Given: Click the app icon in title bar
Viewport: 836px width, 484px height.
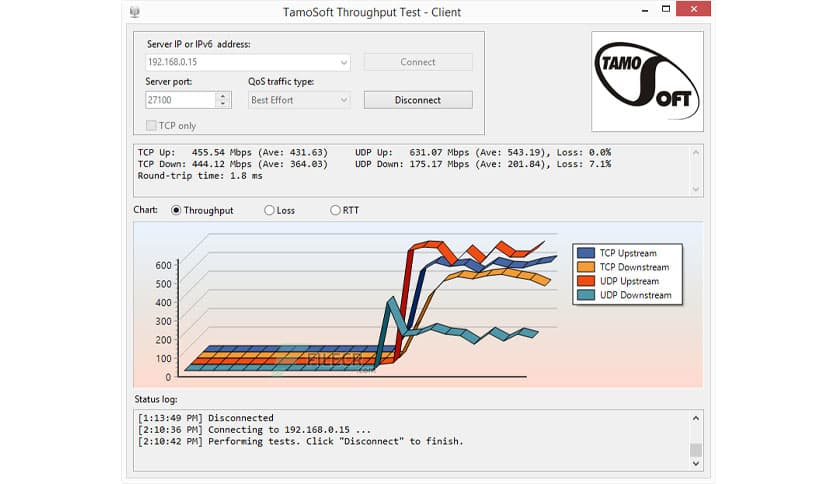Looking at the screenshot, I should [134, 12].
